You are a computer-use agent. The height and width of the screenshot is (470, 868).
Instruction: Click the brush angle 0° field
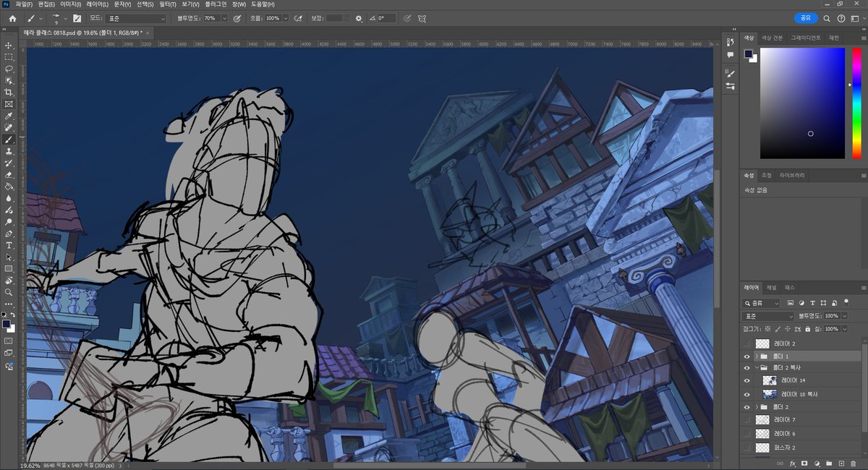coord(386,18)
